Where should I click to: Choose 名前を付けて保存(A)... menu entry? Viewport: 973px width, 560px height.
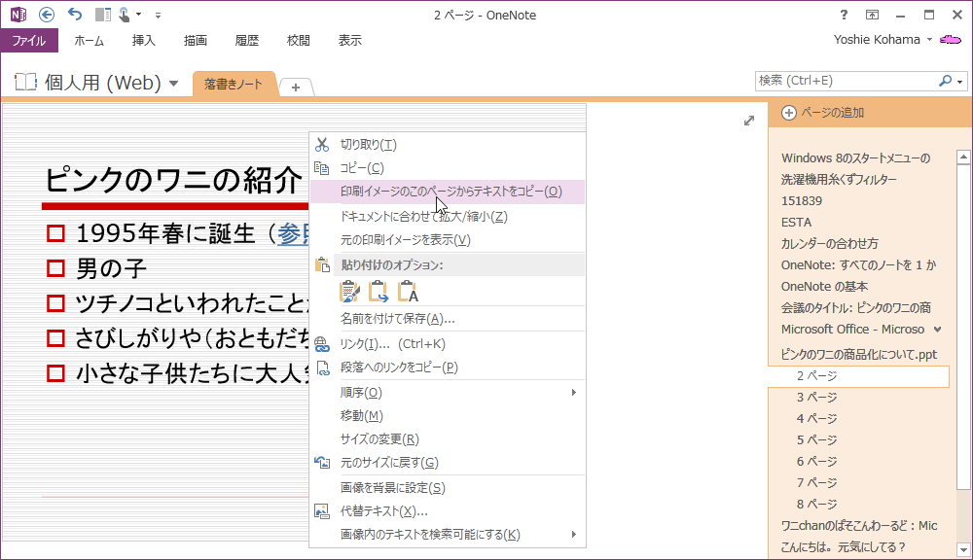pyautogui.click(x=447, y=319)
